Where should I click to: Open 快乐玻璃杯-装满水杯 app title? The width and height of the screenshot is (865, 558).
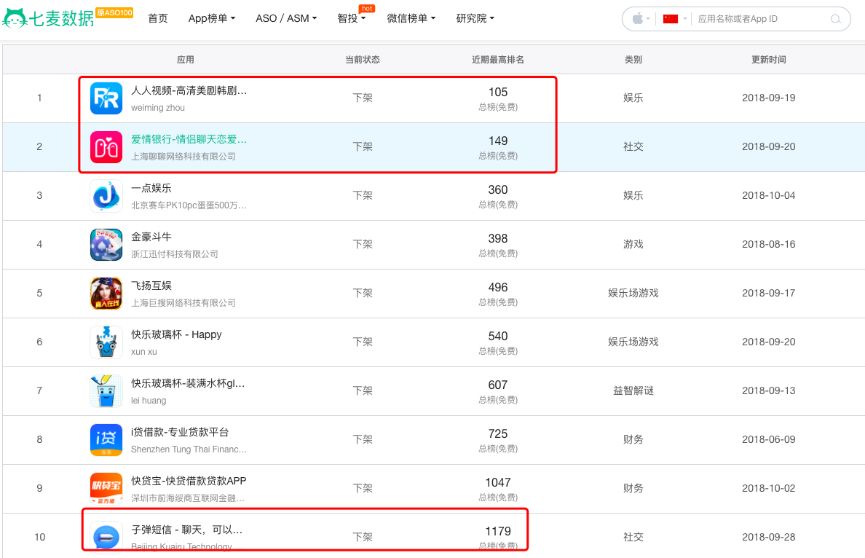(x=188, y=383)
